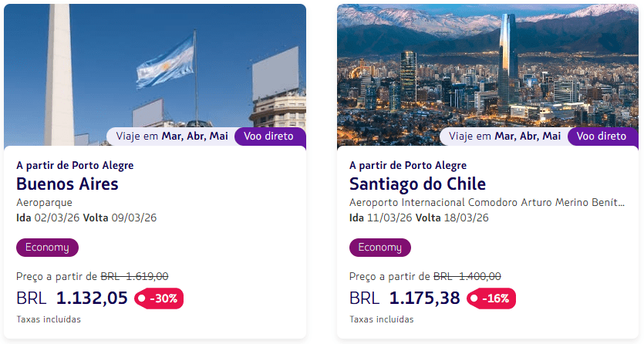Click the Santiago do Chile destination title
Image resolution: width=644 pixels, height=344 pixels.
pyautogui.click(x=417, y=184)
